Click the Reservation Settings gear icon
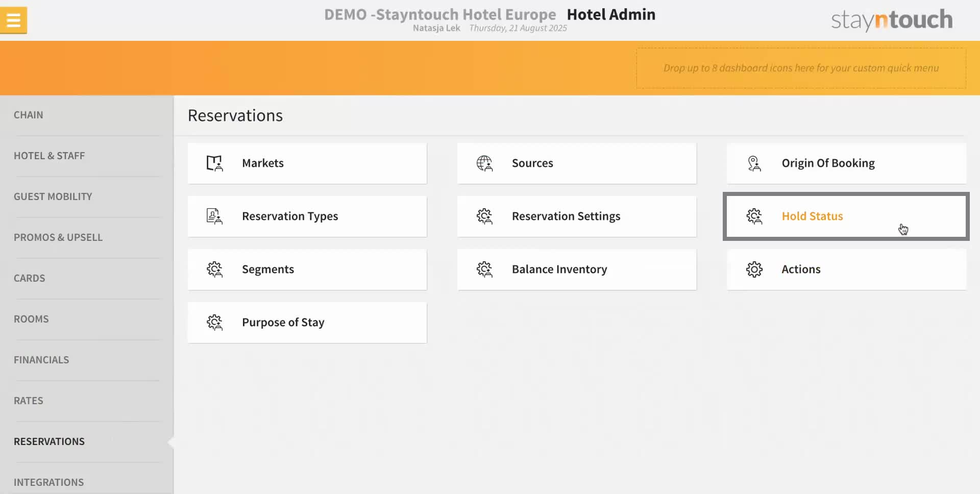 484,216
